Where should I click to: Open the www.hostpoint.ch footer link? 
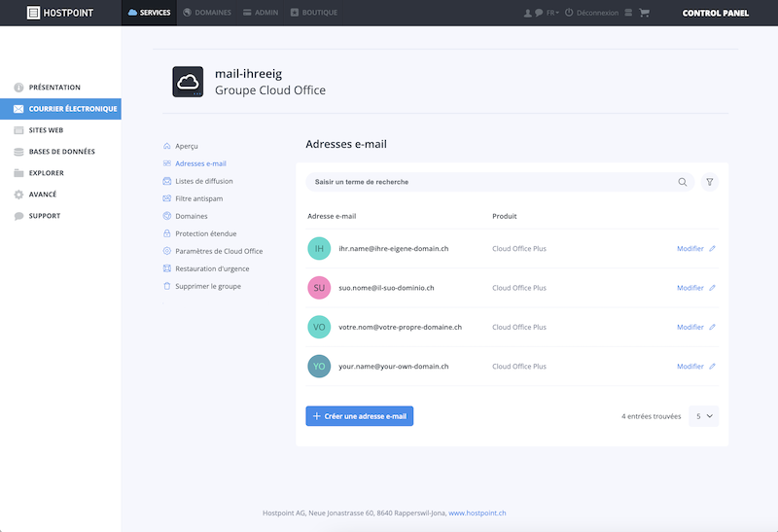[477, 514]
